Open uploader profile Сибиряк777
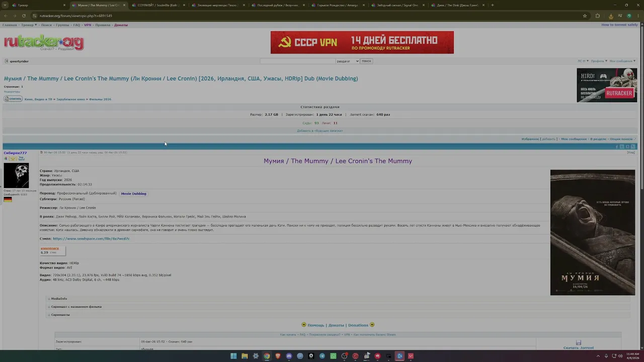The image size is (644, 362). (15, 153)
